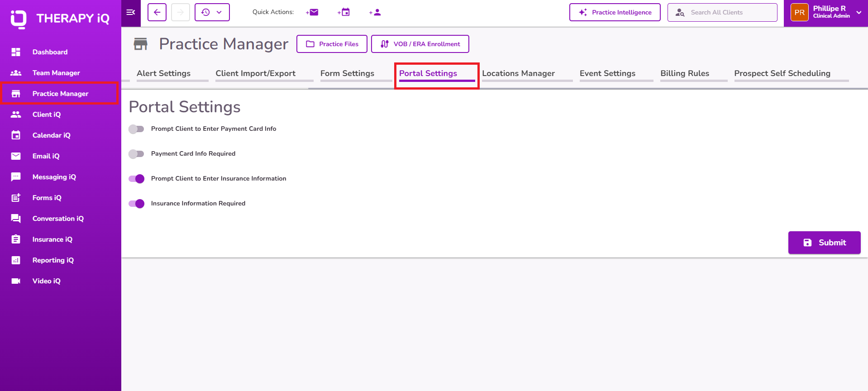868x391 pixels.
Task: Click the Portal Settings heading text
Action: (185, 107)
